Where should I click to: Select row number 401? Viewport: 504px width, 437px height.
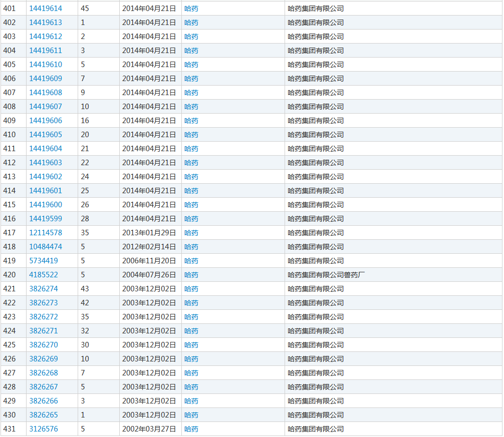pyautogui.click(x=10, y=9)
